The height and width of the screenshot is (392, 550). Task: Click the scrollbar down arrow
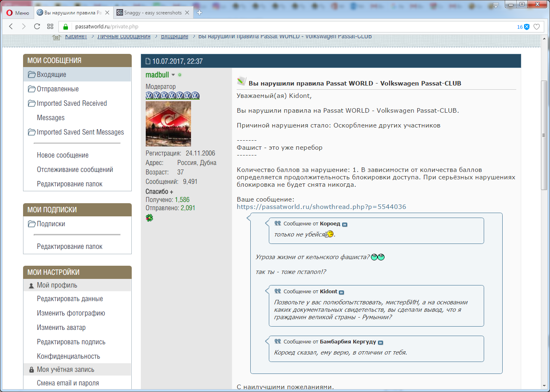pyautogui.click(x=544, y=386)
